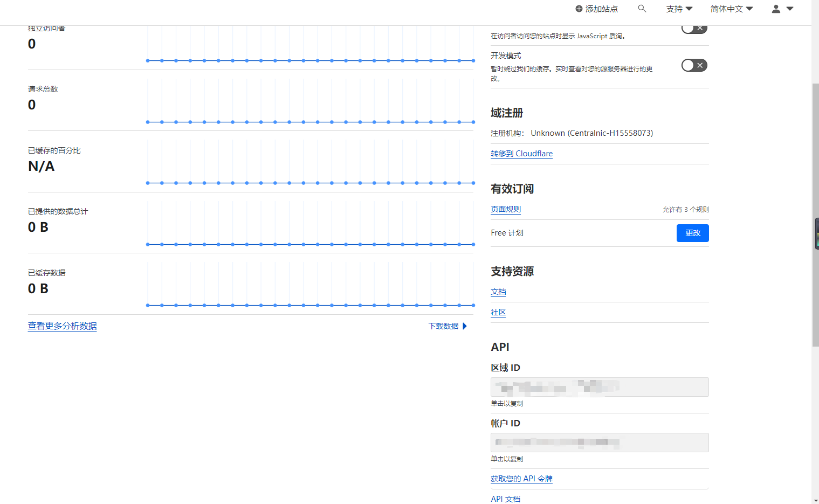Screen dimensions: 819x504
Task: Open the 页面规则 link
Action: pos(505,209)
